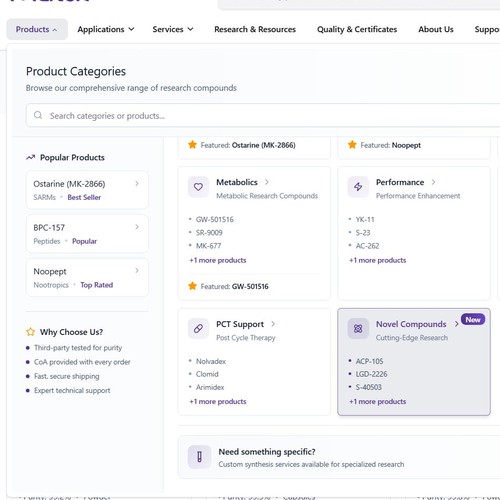Click the category or product search field
Image resolution: width=500 pixels, height=500 pixels.
[x=263, y=115]
